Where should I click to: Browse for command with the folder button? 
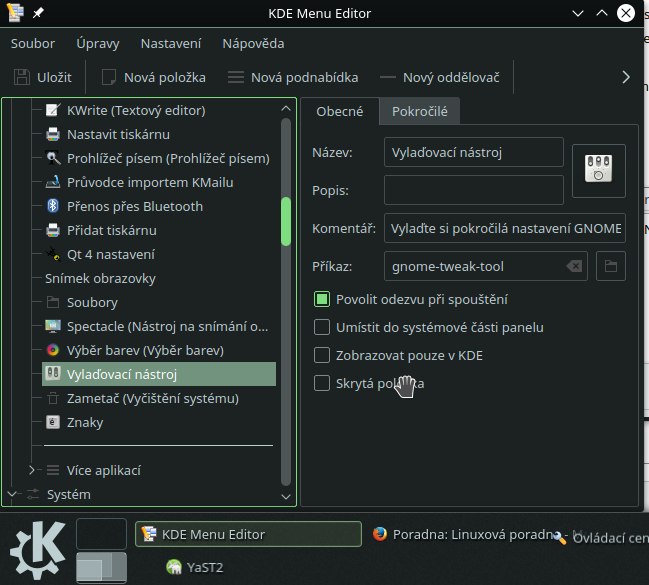click(611, 266)
